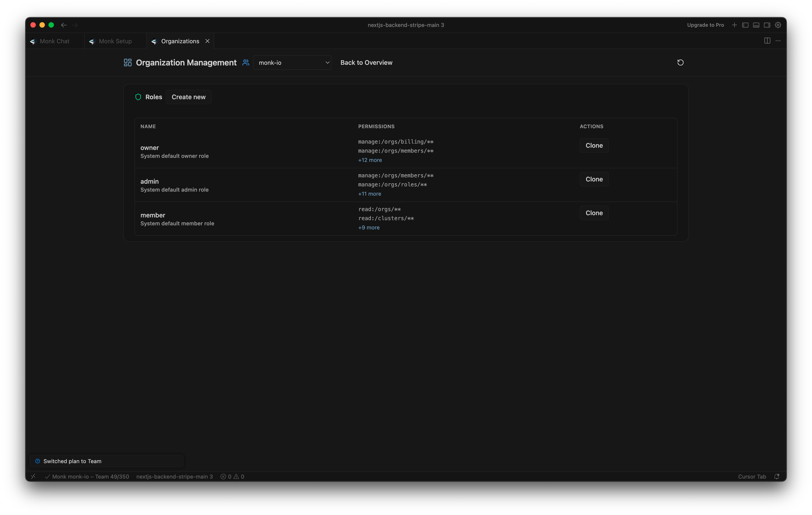Toggle the bottom panel layout icon
The image size is (812, 515).
756,25
